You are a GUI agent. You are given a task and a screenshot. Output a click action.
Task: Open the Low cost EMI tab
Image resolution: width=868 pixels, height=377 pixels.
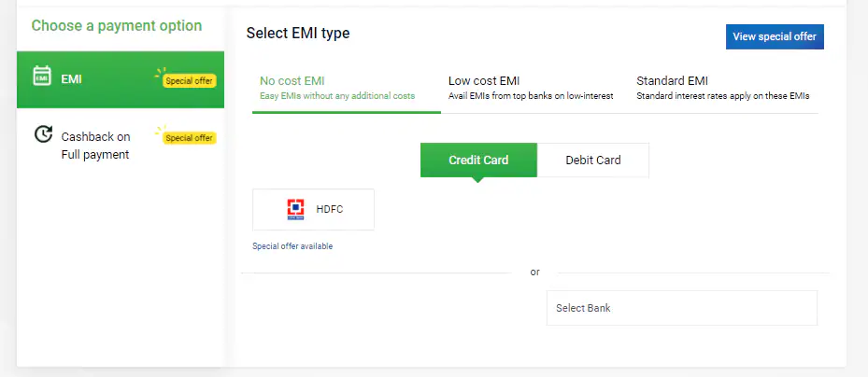tap(484, 81)
